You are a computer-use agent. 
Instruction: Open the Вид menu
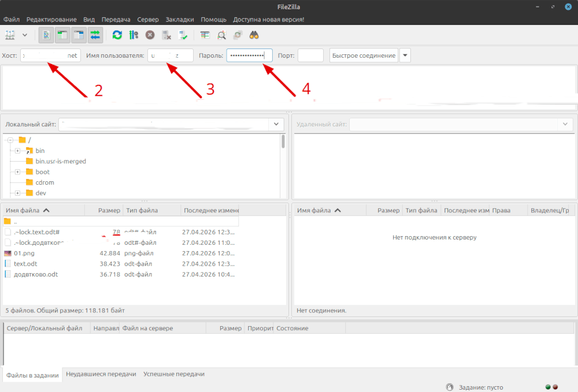click(x=89, y=20)
